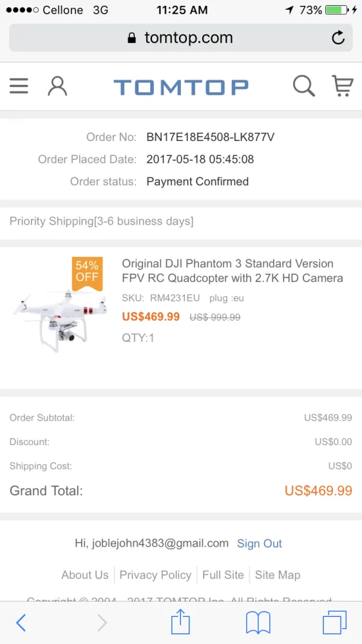Reload the page with refresh icon
362x644 pixels.
338,38
